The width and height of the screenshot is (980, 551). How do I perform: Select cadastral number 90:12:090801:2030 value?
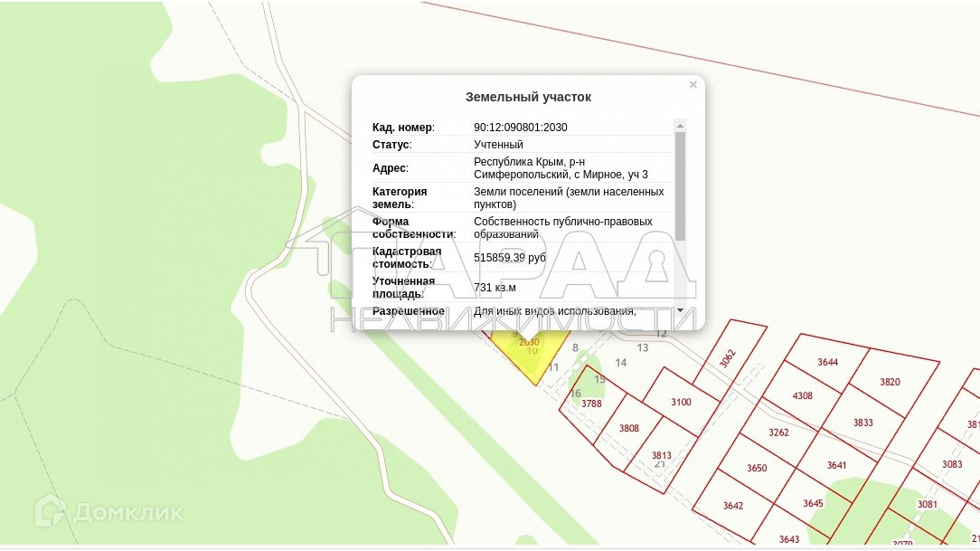(521, 127)
